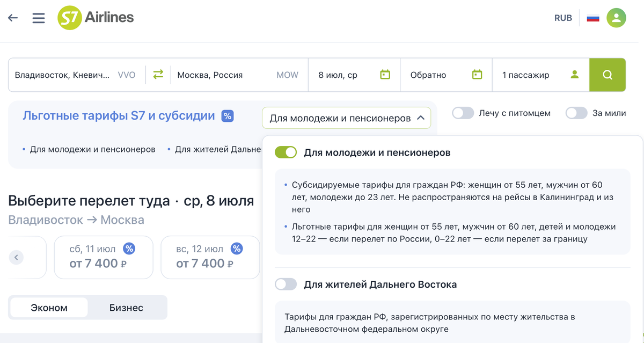Disable the Для молодежи и пенсионеров toggle
Screen dimensions: 644x343
click(286, 152)
